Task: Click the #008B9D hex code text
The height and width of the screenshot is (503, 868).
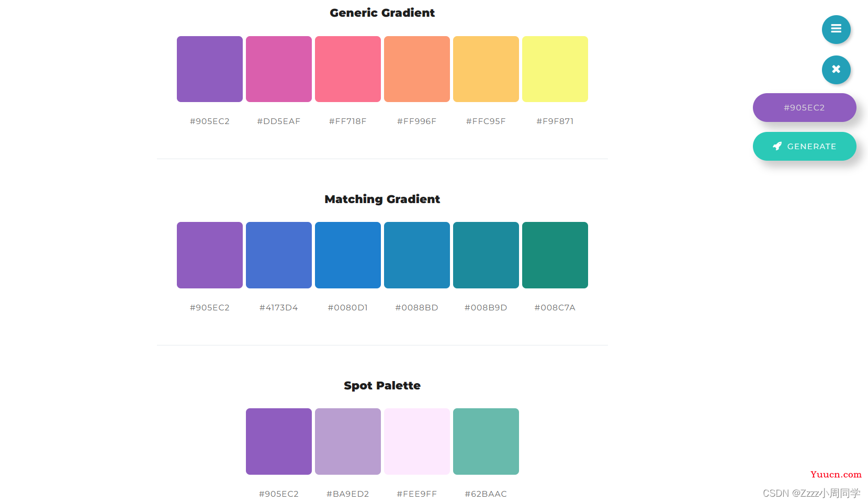Action: pos(486,307)
